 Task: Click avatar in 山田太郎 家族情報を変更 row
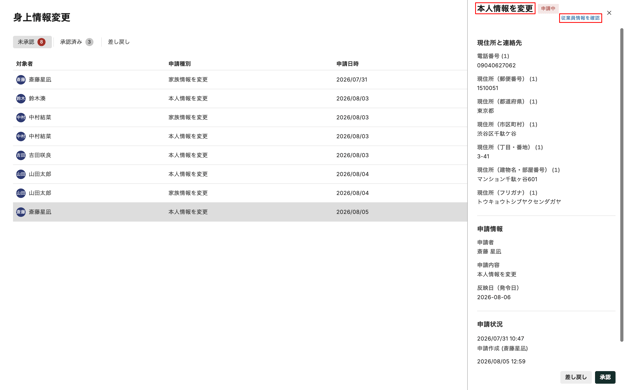21,193
